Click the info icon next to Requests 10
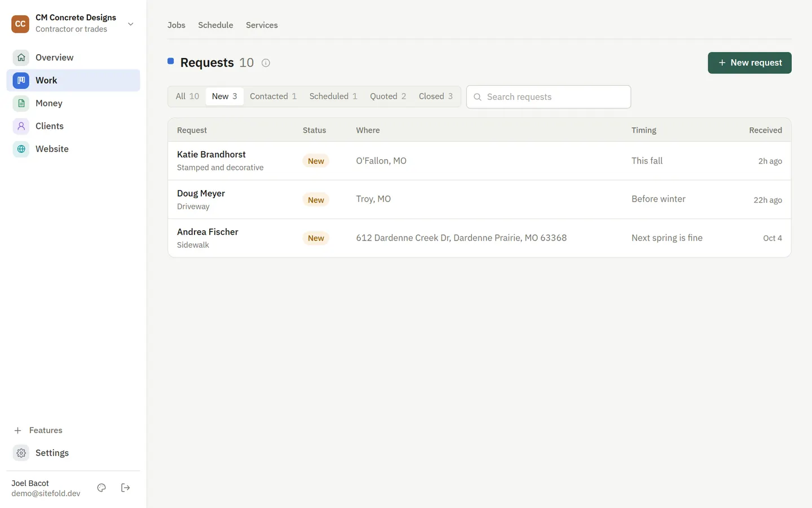Screen dimensions: 812x508 click(x=266, y=63)
